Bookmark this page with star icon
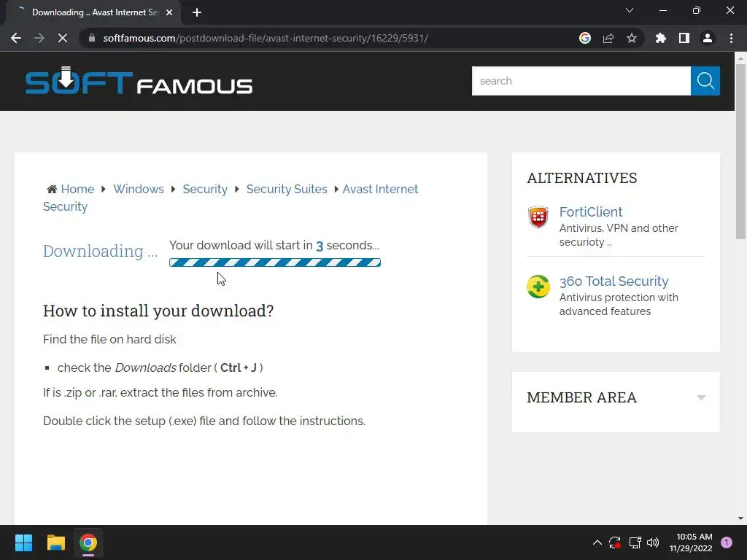Viewport: 747px width, 560px height. coord(632,38)
